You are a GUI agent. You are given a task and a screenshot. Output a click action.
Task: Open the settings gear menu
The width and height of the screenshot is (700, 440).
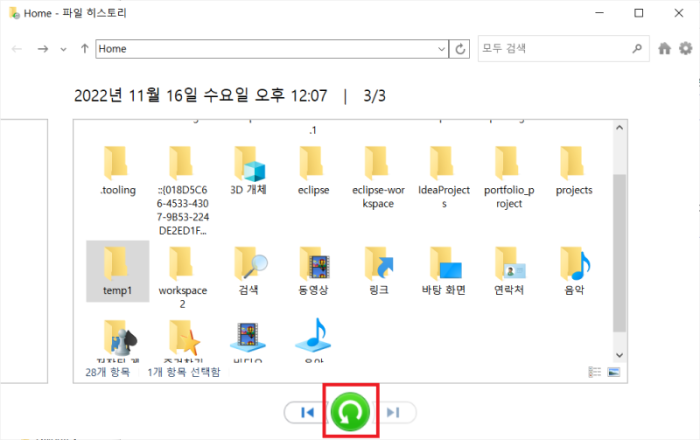[x=685, y=48]
